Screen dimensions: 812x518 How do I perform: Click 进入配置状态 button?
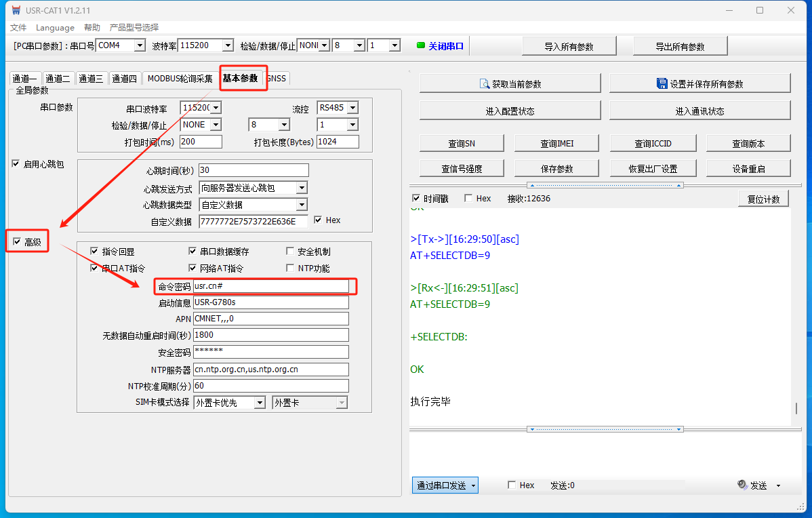[x=510, y=111]
